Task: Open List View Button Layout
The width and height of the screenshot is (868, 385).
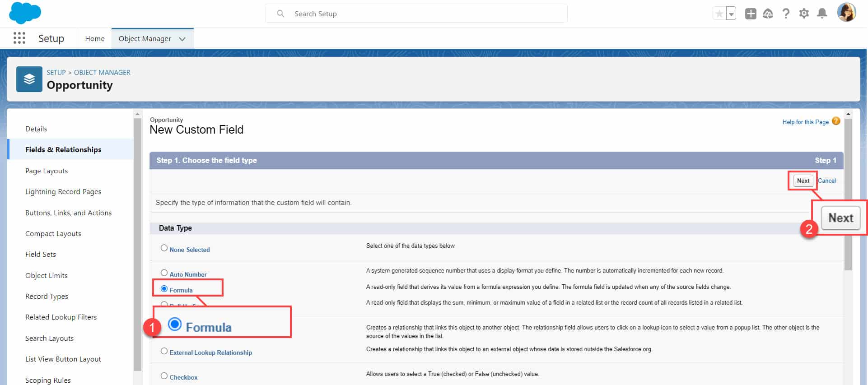Action: point(63,359)
